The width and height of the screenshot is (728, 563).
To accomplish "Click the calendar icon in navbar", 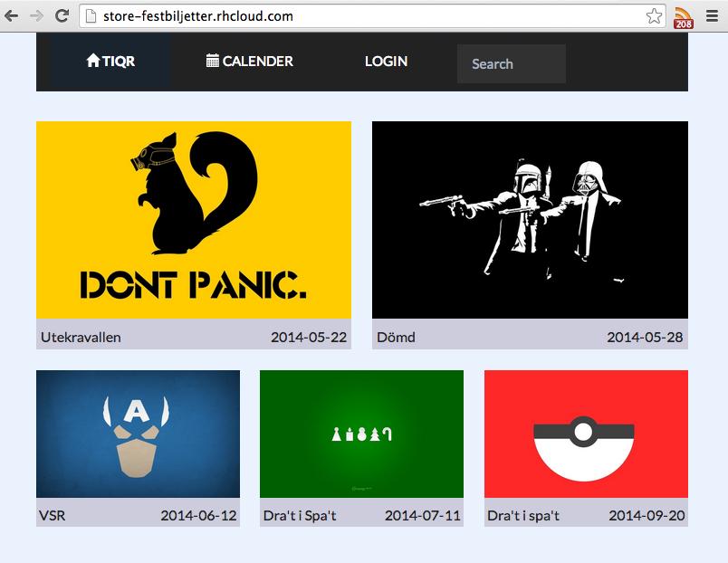I will coord(213,61).
